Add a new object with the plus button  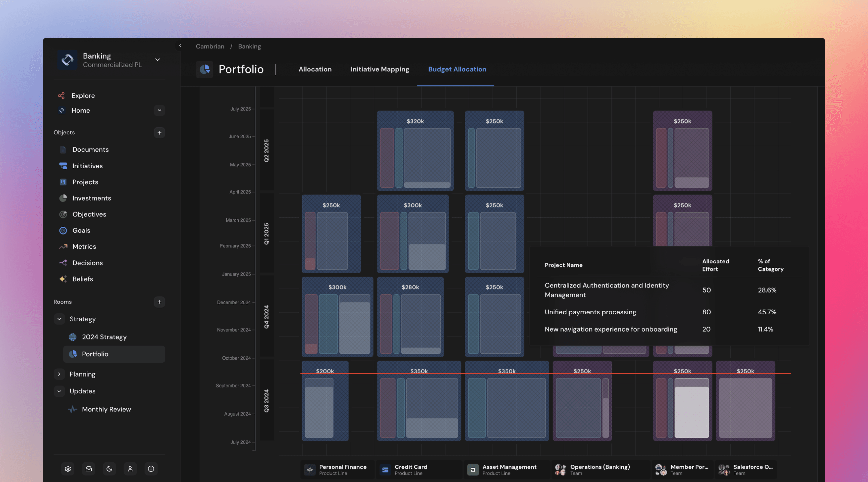tap(159, 132)
